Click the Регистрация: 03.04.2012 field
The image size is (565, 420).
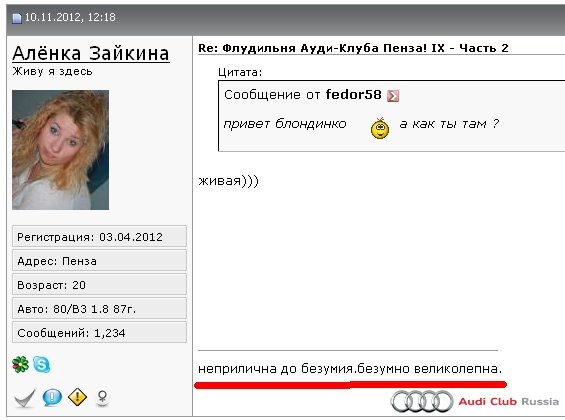point(99,236)
